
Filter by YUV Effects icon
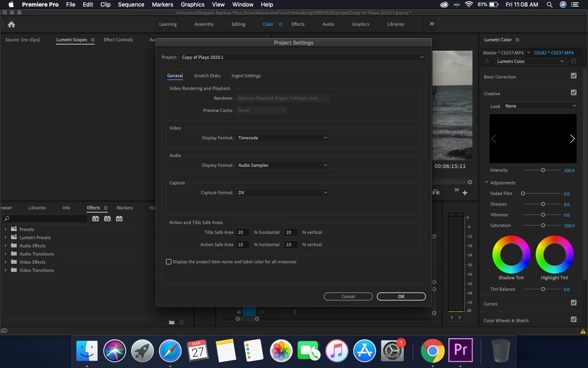click(x=119, y=219)
